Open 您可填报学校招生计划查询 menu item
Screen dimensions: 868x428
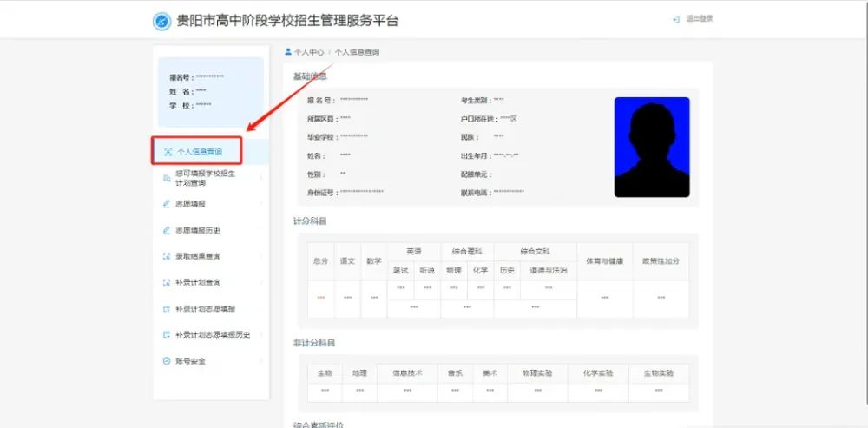pos(211,178)
